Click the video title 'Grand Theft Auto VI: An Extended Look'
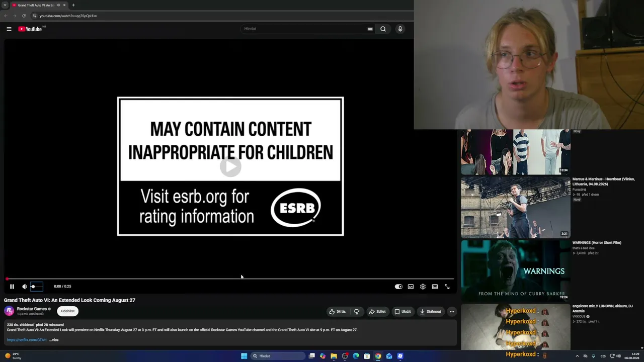This screenshot has height=362, width=644. click(69, 300)
